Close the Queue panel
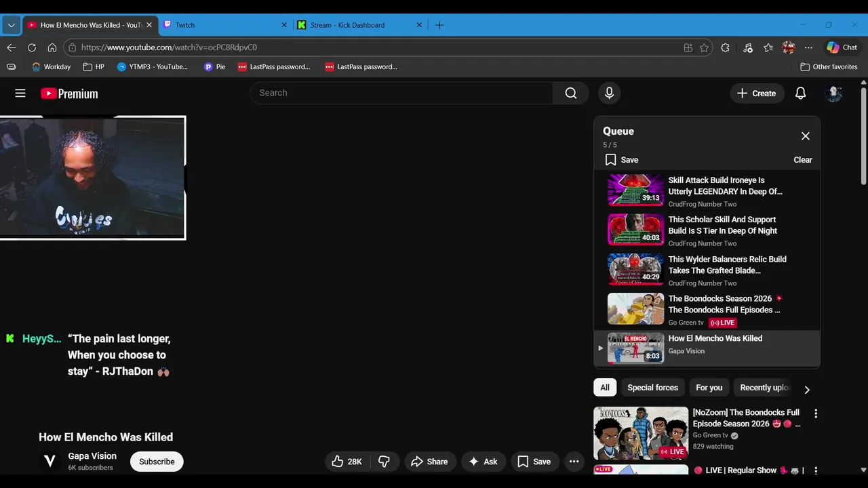Image resolution: width=868 pixels, height=488 pixels. pyautogui.click(x=806, y=136)
